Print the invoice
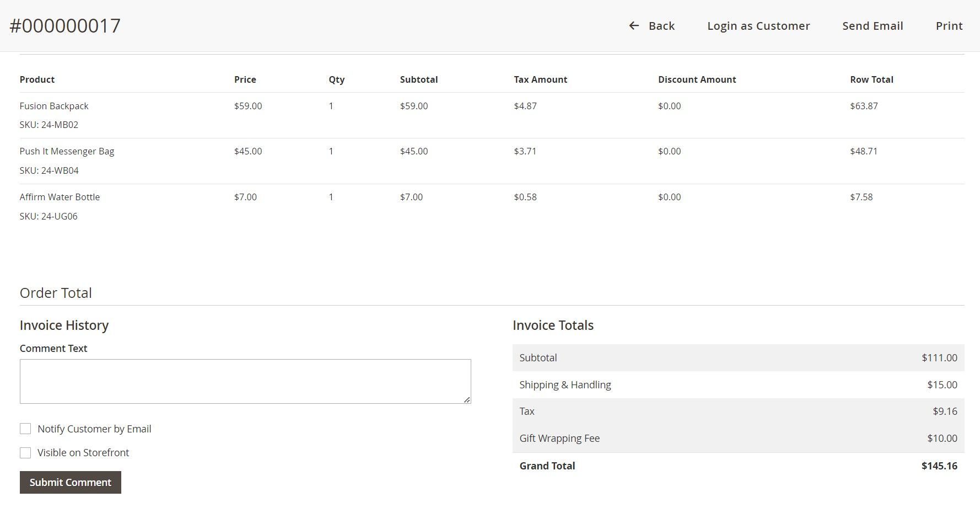Image resolution: width=980 pixels, height=513 pixels. coord(949,26)
